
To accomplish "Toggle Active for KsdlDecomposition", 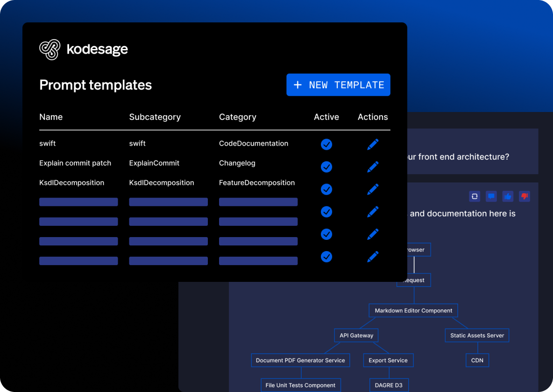I will coord(326,189).
